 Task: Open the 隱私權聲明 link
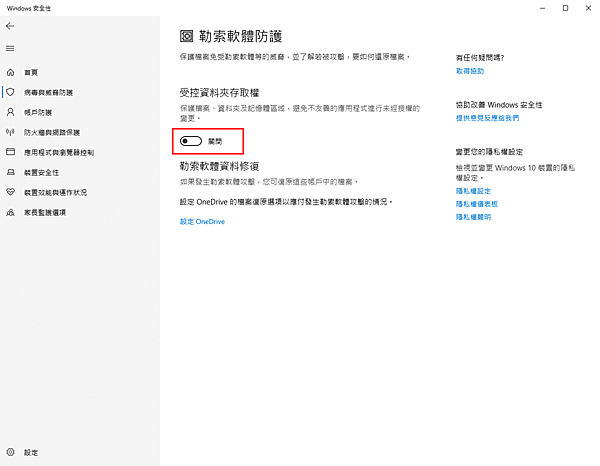click(x=473, y=217)
